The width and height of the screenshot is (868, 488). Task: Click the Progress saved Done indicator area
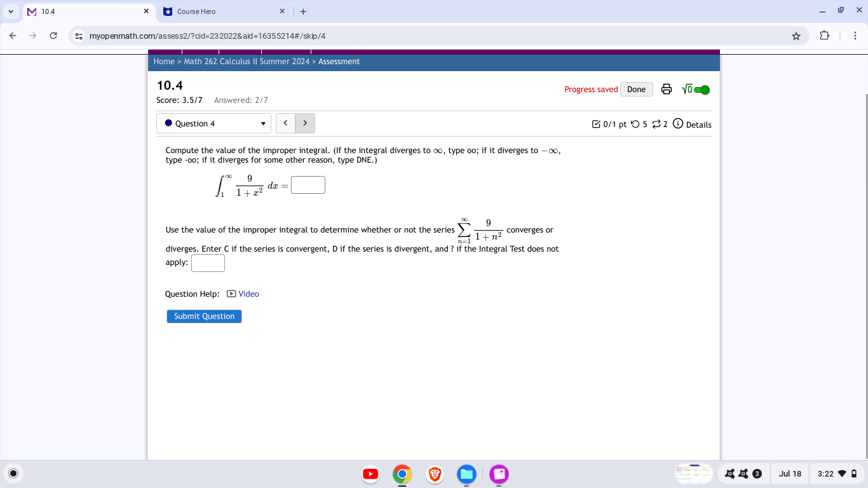pyautogui.click(x=591, y=89)
